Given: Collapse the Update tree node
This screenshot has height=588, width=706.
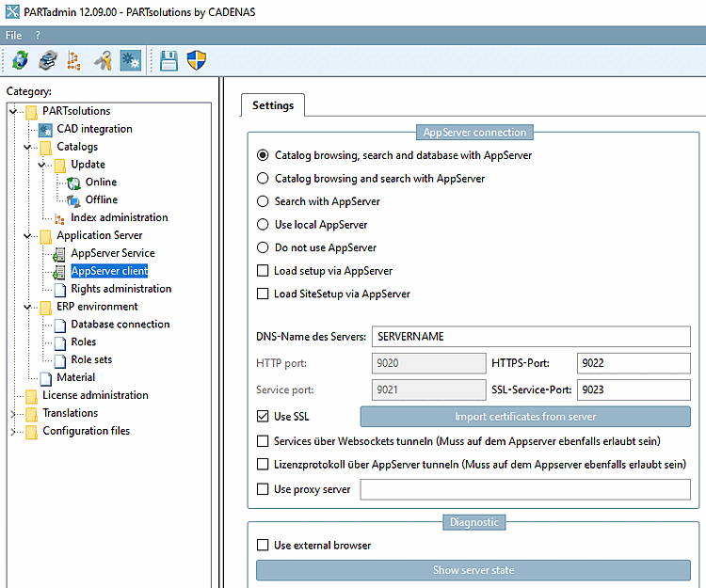Looking at the screenshot, I should [x=41, y=165].
